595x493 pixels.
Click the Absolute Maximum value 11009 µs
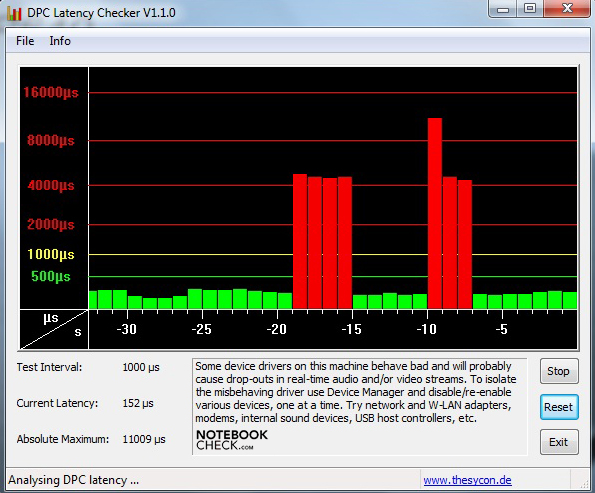click(144, 439)
